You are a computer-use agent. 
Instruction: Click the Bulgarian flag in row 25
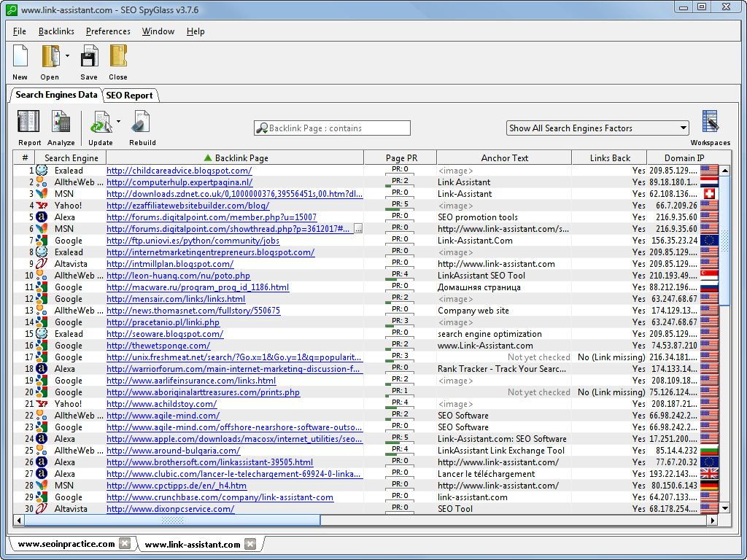pos(709,451)
